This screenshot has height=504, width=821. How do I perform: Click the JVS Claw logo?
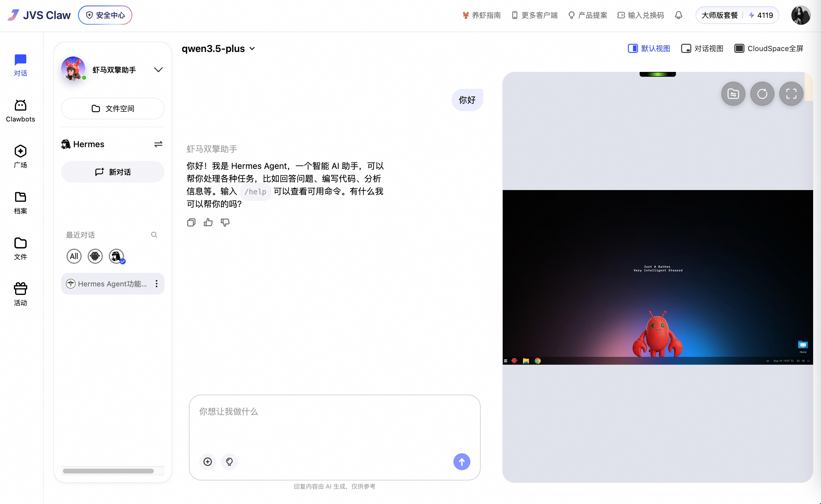(39, 15)
